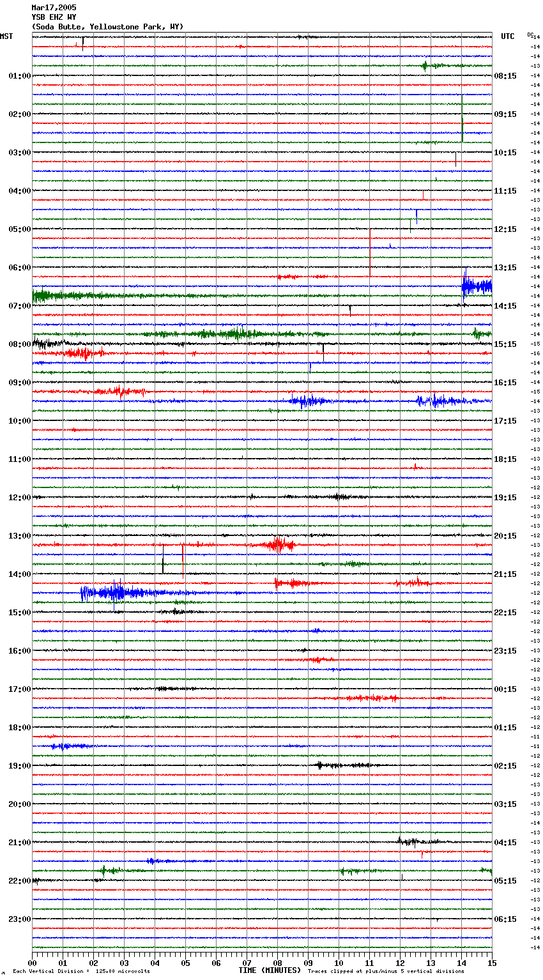The image size is (543, 980).
Task: Click the '19:00' MST time label
Action: click(x=19, y=766)
